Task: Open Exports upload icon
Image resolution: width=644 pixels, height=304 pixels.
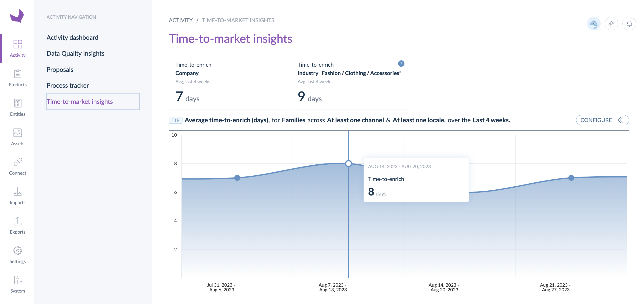Action: pos(18,221)
